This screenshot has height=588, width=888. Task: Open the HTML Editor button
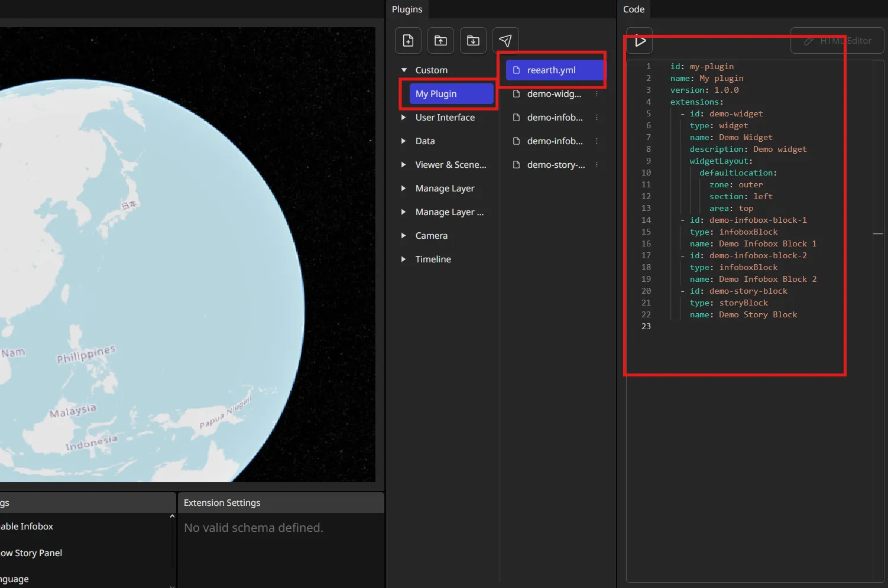click(837, 41)
